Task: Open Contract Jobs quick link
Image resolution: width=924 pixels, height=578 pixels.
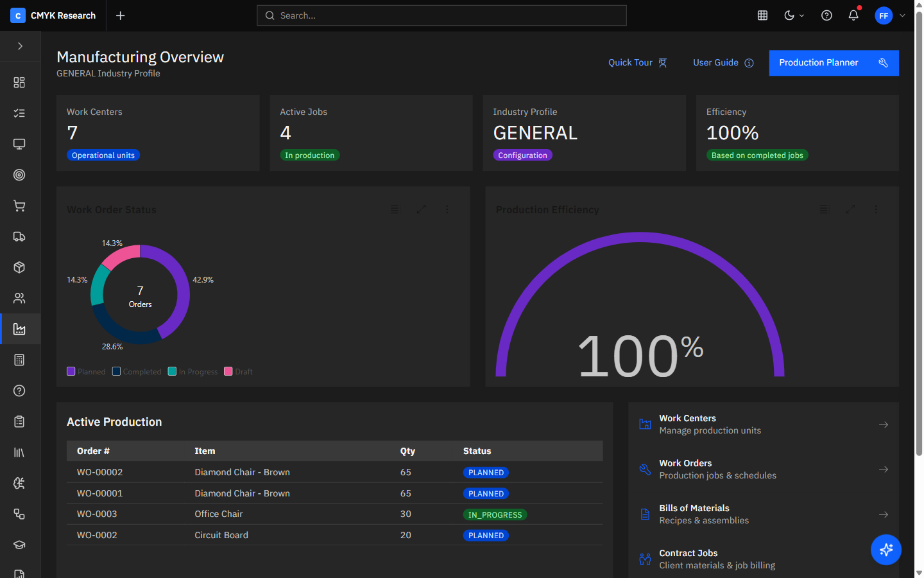Action: point(764,559)
